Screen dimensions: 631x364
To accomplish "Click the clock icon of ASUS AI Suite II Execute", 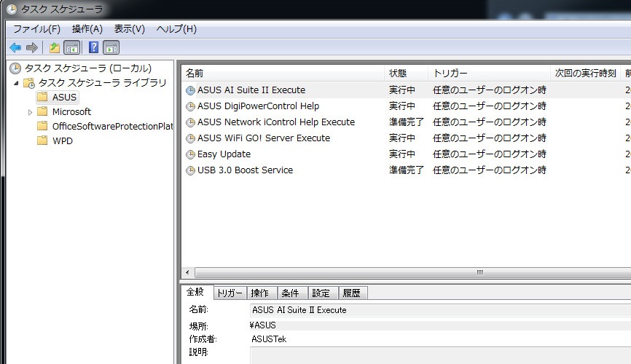I will pyautogui.click(x=190, y=90).
